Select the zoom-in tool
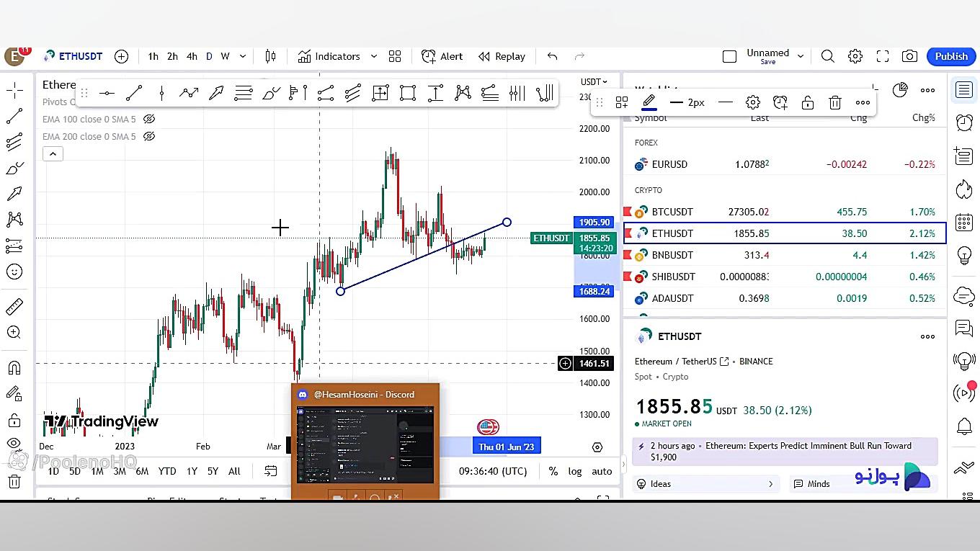Screen dimensions: 980x551 click(14, 332)
